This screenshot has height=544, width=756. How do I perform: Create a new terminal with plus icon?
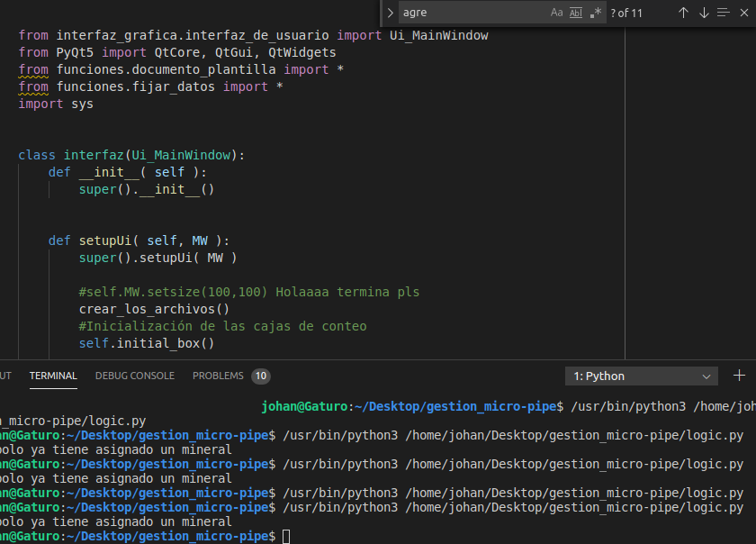pos(739,376)
